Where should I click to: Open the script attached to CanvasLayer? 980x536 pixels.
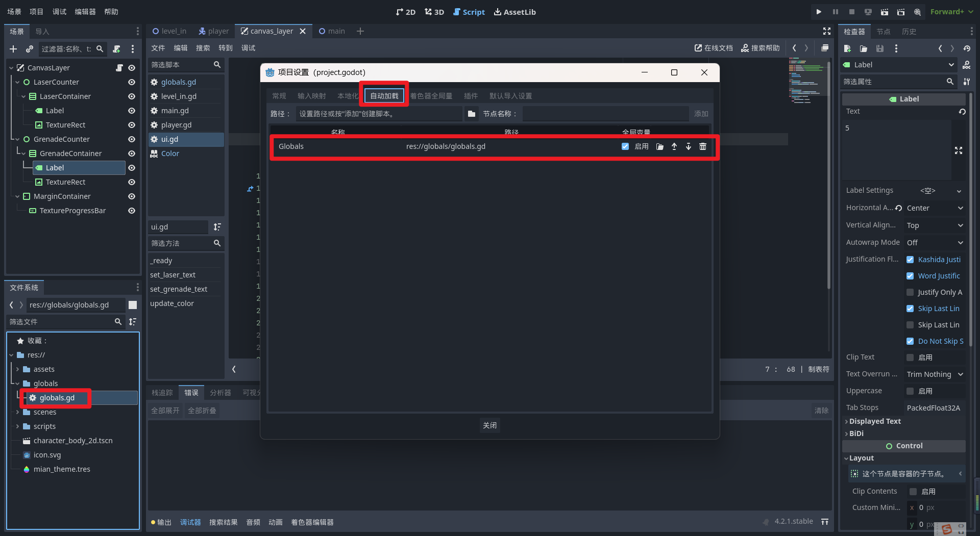(x=119, y=68)
